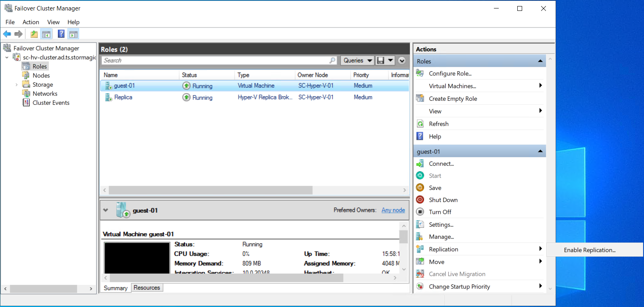Click the Change Startup Priority icon
The image size is (644, 307).
420,286
